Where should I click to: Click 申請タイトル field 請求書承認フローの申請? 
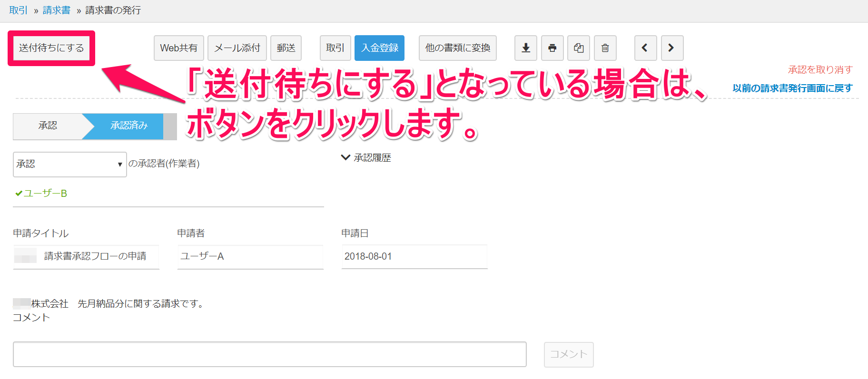point(86,257)
